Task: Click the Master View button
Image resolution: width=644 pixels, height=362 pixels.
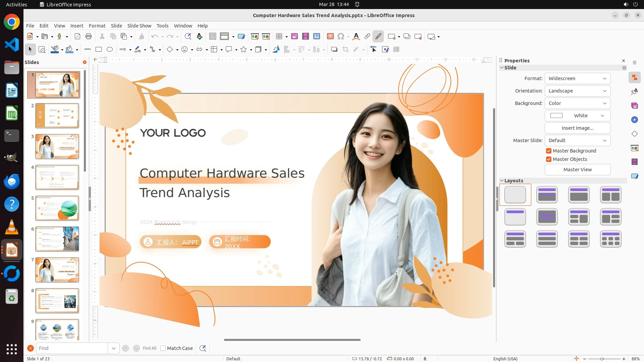Action: 577,170
